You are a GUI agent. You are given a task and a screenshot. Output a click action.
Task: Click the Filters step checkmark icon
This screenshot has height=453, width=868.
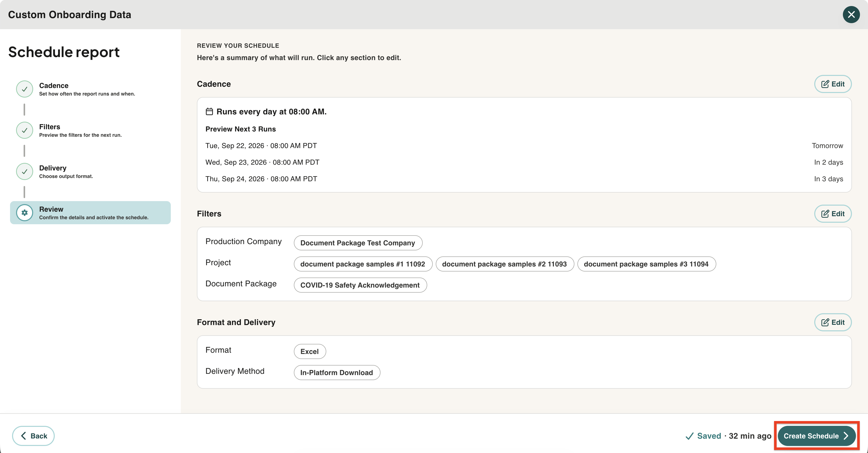25,130
